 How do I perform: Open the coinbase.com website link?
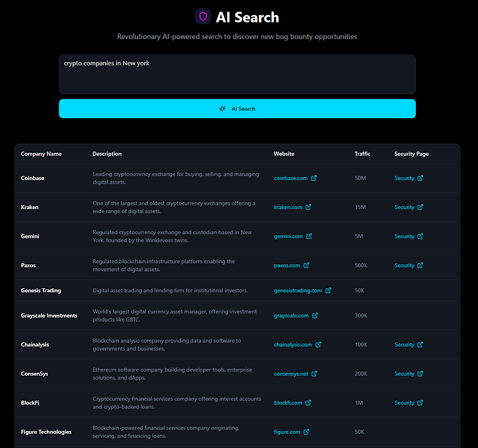pyautogui.click(x=290, y=178)
